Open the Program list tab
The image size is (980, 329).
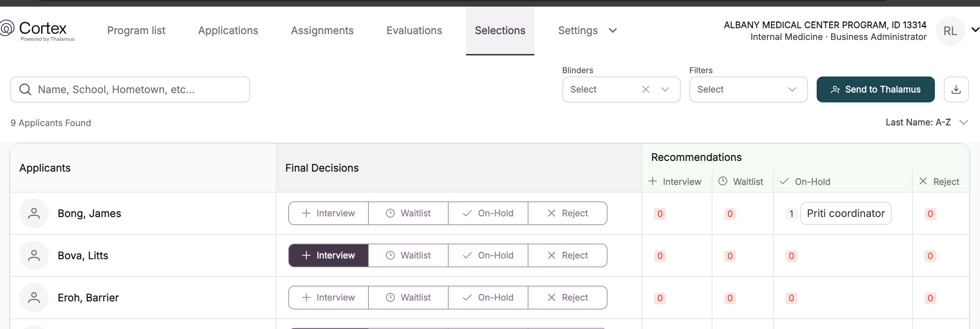[x=136, y=30]
